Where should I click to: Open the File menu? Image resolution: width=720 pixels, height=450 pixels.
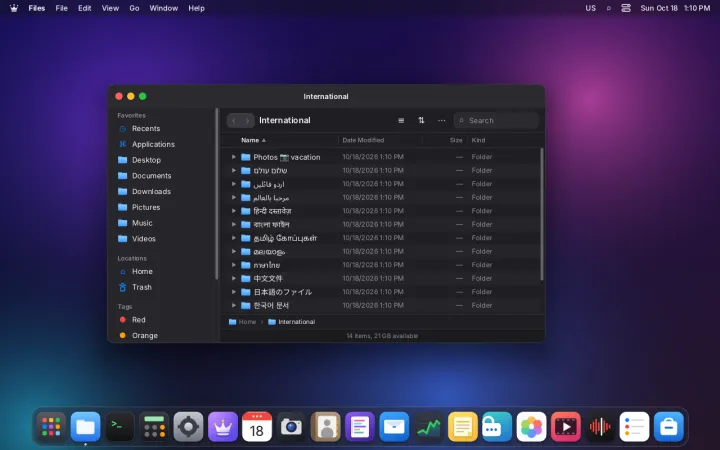62,8
